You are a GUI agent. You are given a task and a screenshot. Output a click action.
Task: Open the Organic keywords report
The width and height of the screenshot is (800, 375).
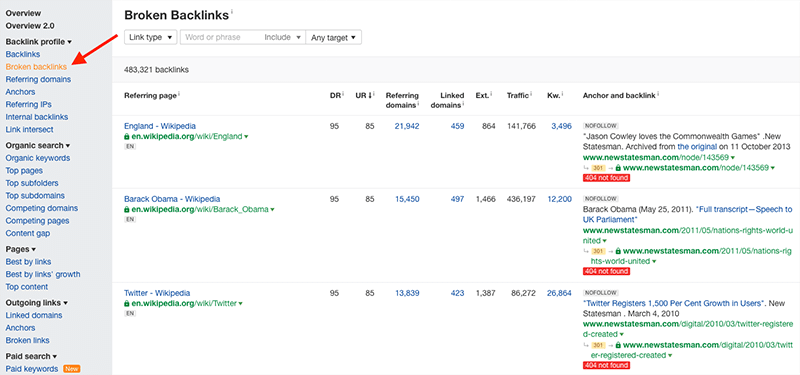pos(38,158)
